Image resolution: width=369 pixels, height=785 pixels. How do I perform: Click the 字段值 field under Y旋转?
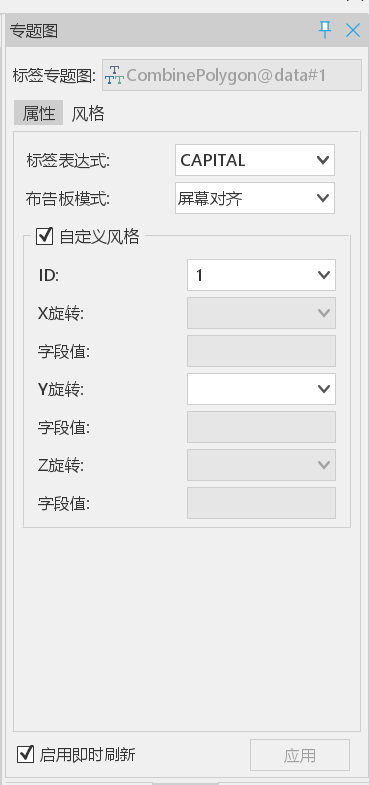click(261, 427)
